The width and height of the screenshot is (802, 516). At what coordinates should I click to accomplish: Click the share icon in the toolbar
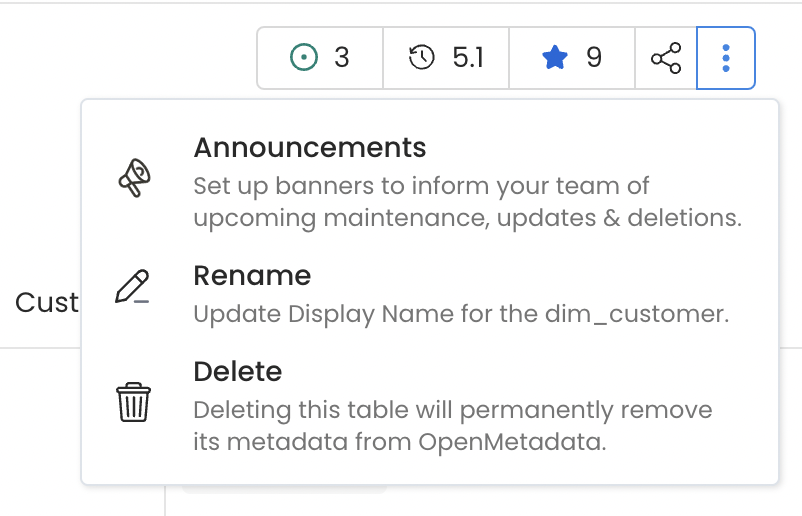tap(666, 58)
